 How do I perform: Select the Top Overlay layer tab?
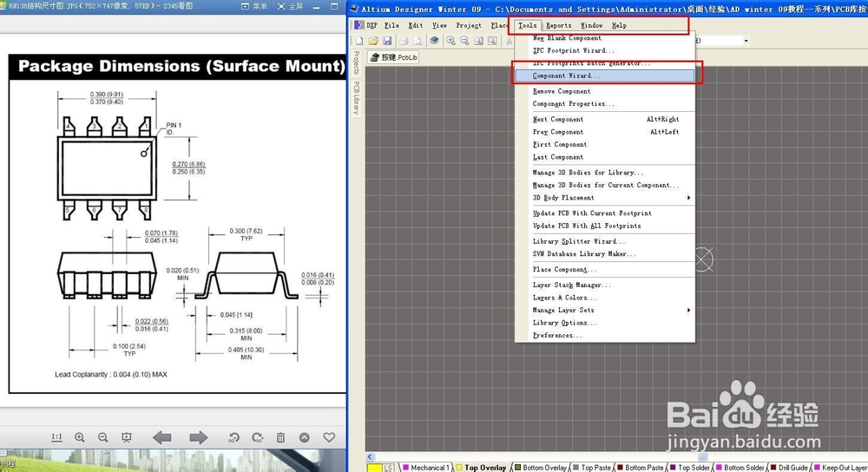[482, 468]
